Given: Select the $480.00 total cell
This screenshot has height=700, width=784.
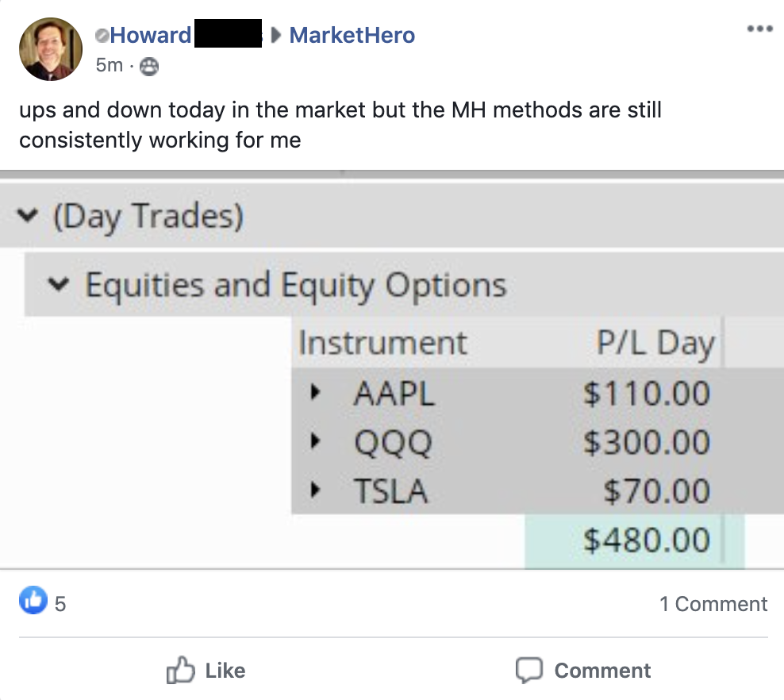Looking at the screenshot, I should [635, 540].
